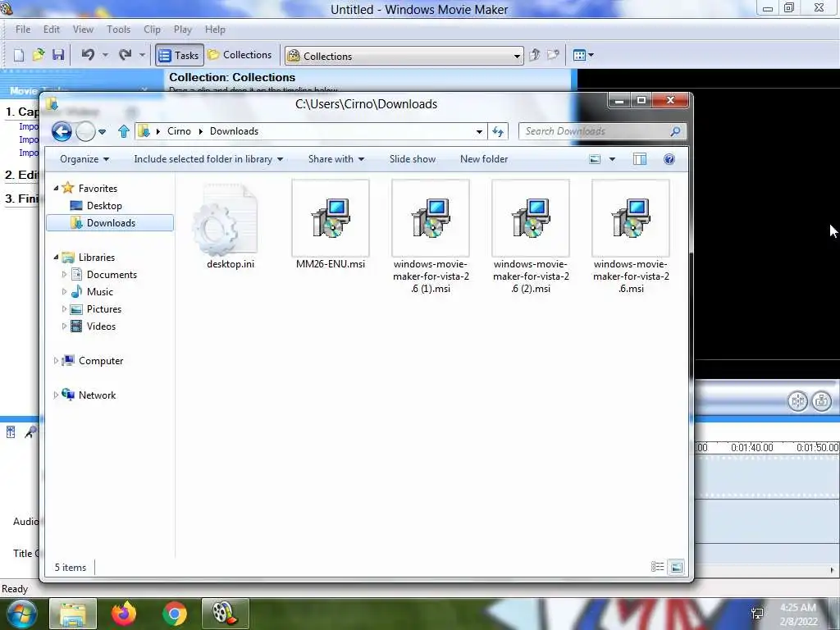
Task: Open the Clip menu in Movie Maker
Action: coord(152,30)
